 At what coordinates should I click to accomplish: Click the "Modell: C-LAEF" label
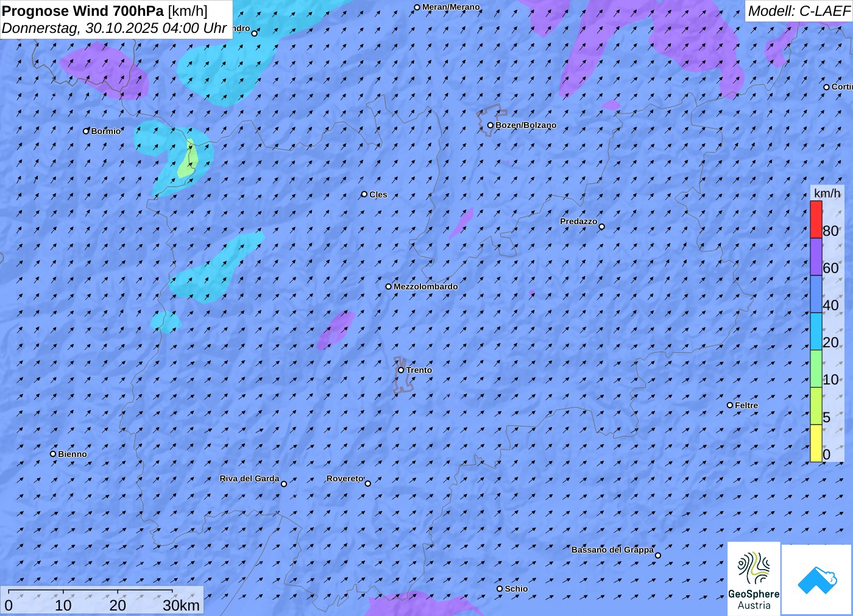point(799,11)
